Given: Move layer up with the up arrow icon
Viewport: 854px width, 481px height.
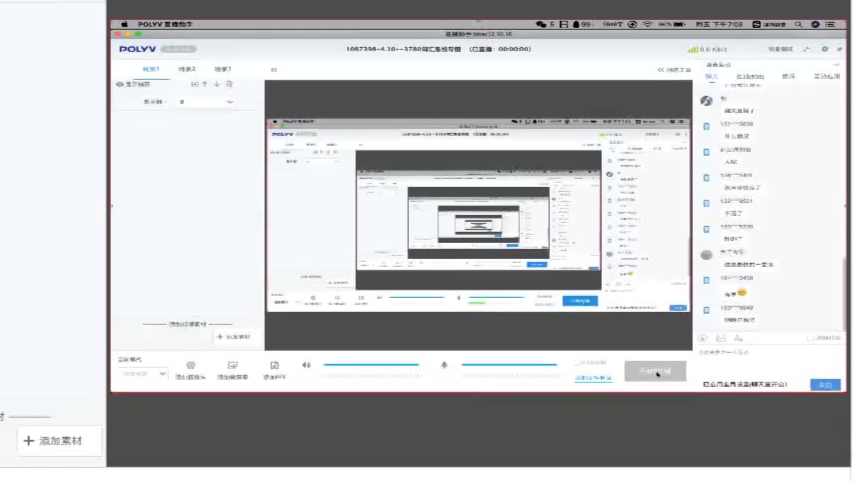Looking at the screenshot, I should click(205, 84).
